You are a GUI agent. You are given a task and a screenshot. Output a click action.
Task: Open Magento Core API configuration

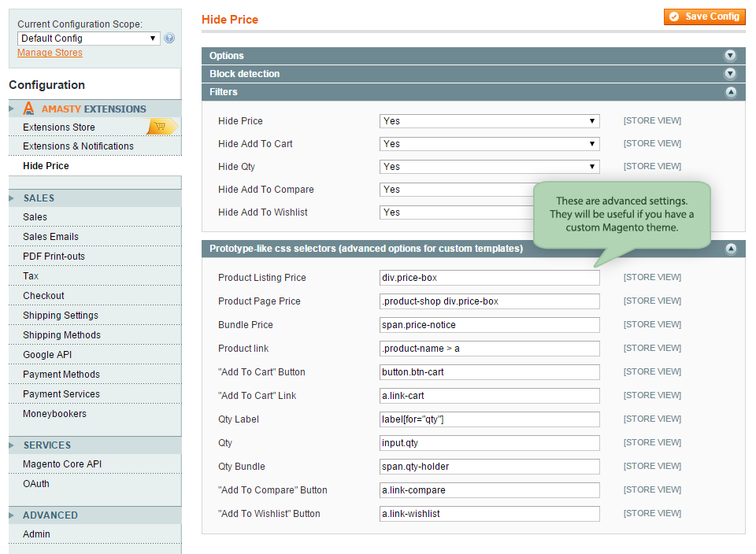(62, 464)
